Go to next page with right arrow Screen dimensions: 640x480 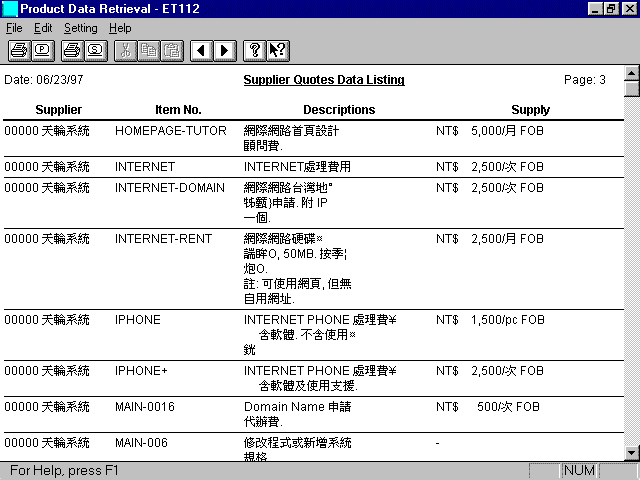coord(225,51)
